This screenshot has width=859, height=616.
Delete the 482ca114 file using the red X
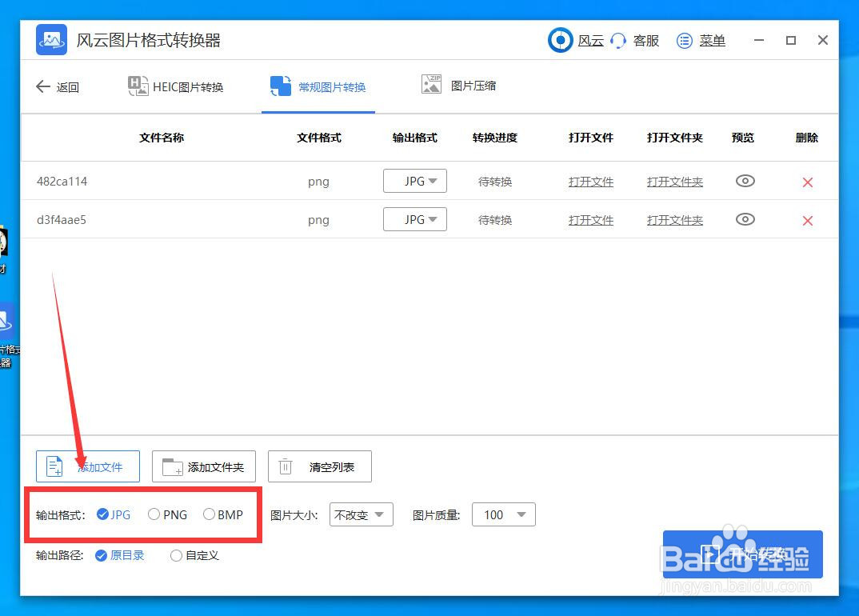click(x=807, y=182)
